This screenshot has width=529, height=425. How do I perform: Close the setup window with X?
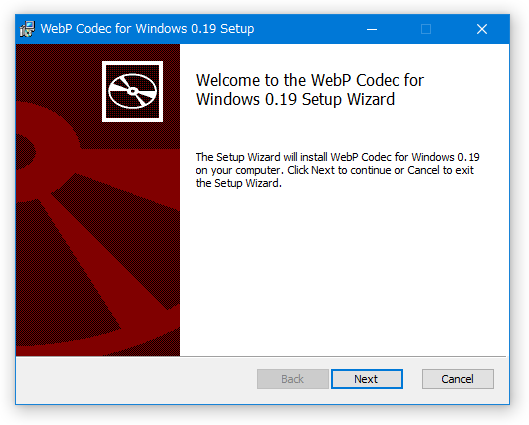coord(482,29)
